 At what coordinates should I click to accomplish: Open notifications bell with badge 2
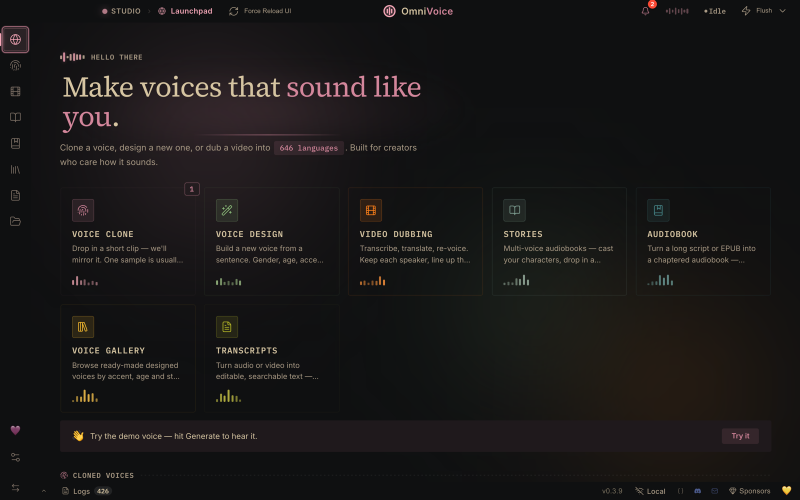[645, 11]
